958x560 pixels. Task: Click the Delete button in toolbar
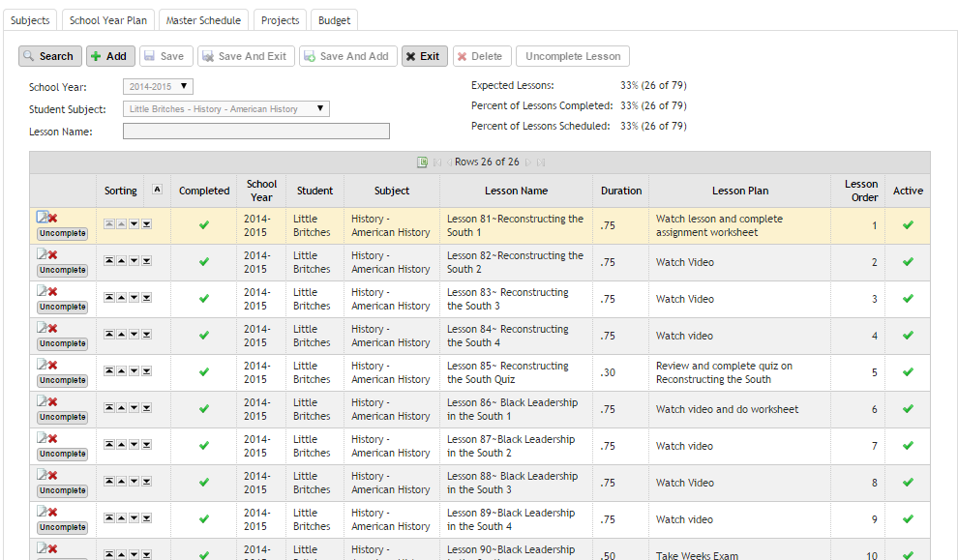[x=482, y=56]
